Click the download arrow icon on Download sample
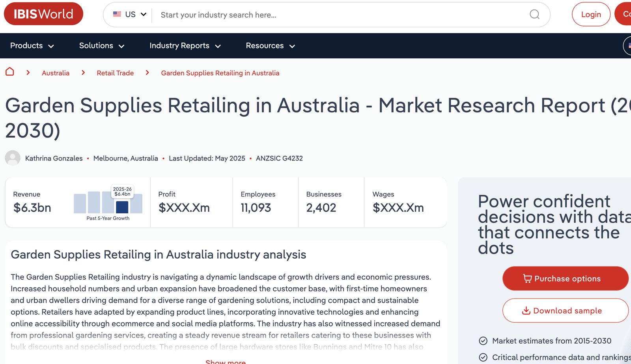 [x=526, y=311]
